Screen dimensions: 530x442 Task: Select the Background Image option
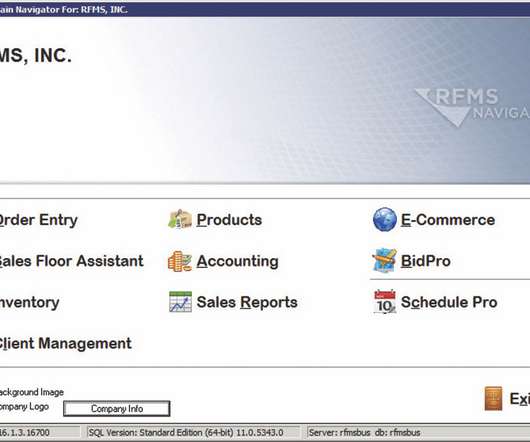coord(31,392)
